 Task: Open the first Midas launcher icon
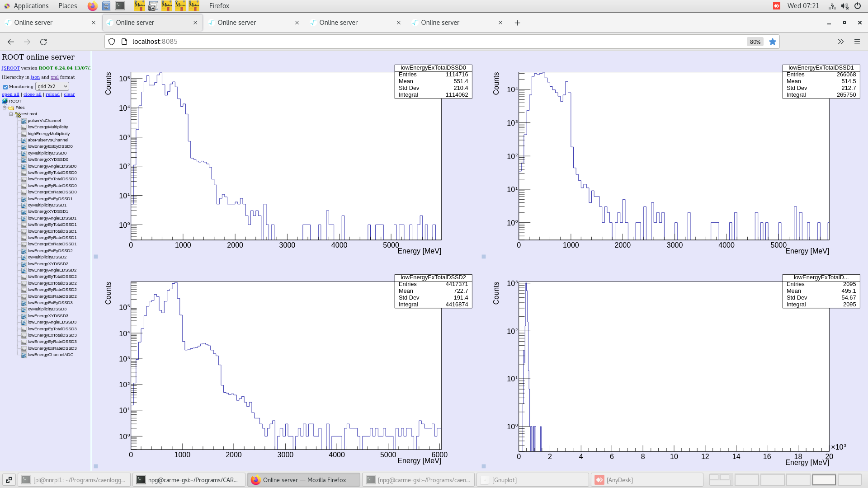point(140,6)
